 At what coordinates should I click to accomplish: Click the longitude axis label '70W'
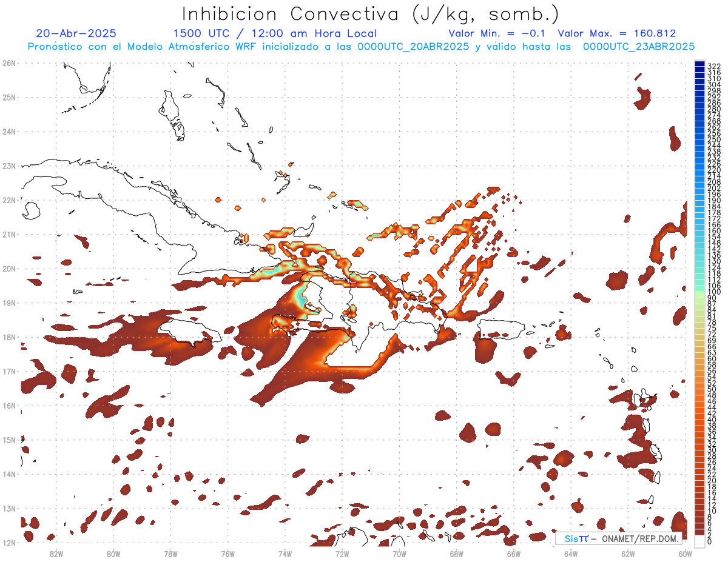pos(399,554)
